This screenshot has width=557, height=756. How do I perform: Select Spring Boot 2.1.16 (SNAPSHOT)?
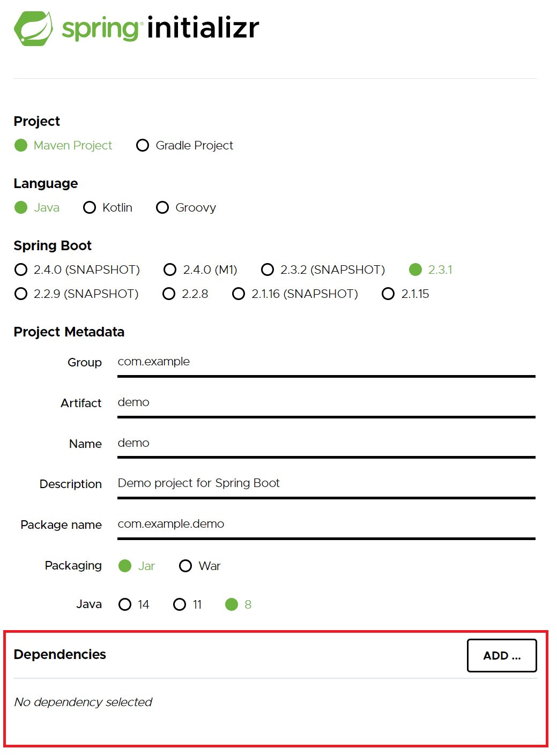(295, 294)
